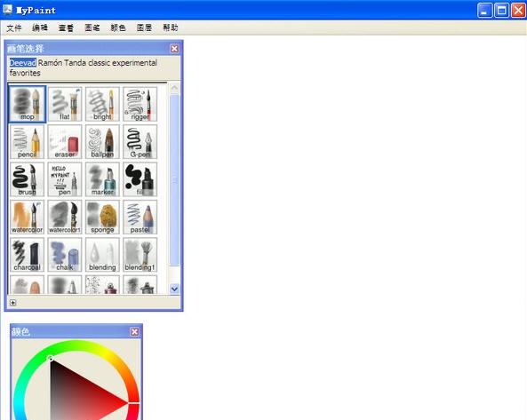Switch to the Tanda brush group
The image size is (527, 420).
coord(76,63)
